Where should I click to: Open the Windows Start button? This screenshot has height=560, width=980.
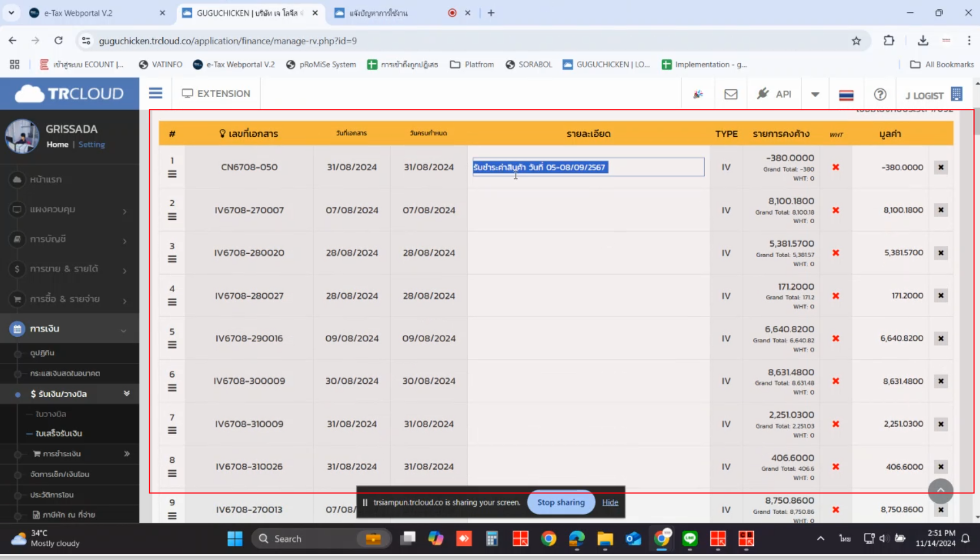[235, 539]
